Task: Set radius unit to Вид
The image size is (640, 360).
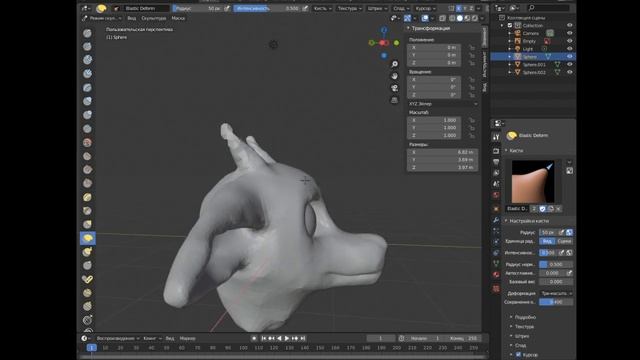Action: (547, 241)
